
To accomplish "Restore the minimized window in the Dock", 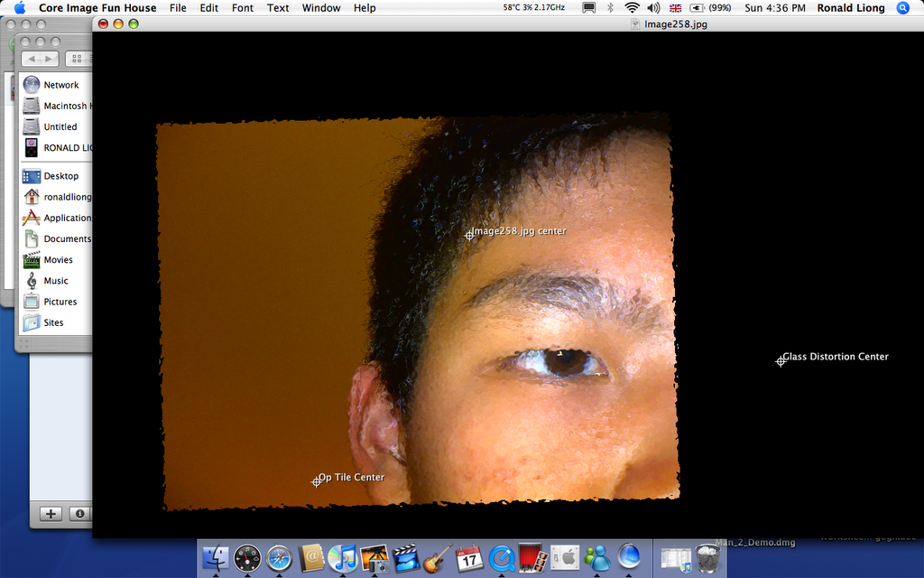I will pyautogui.click(x=676, y=558).
